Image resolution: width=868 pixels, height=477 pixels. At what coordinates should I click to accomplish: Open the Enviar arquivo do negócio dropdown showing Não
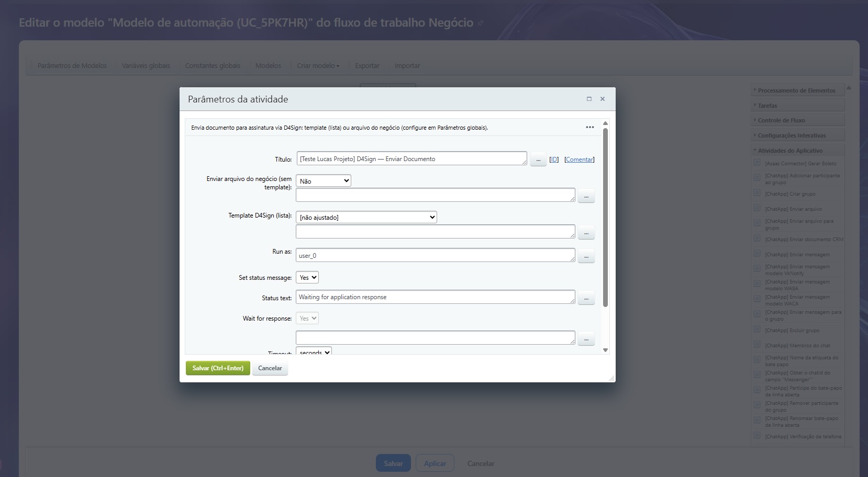point(324,181)
